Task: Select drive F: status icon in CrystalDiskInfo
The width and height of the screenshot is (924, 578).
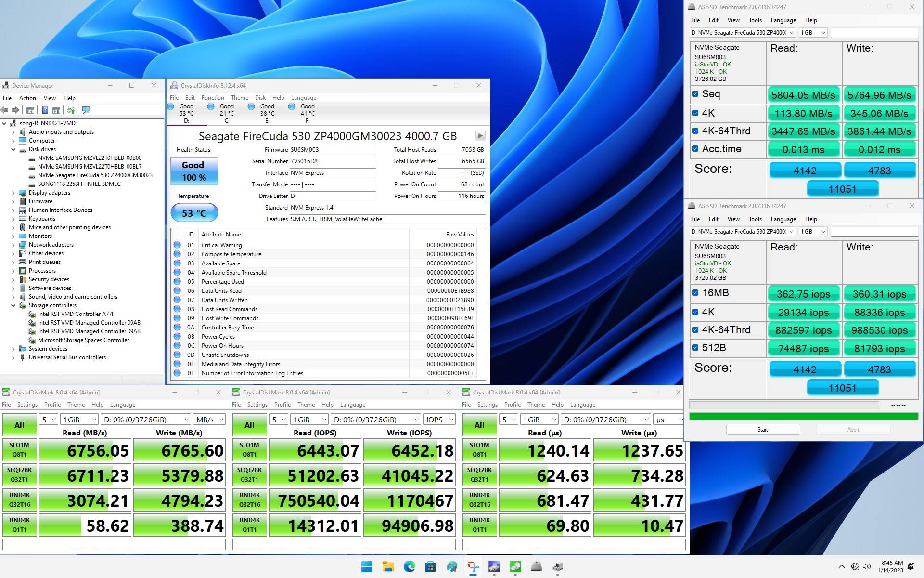Action: [x=292, y=107]
